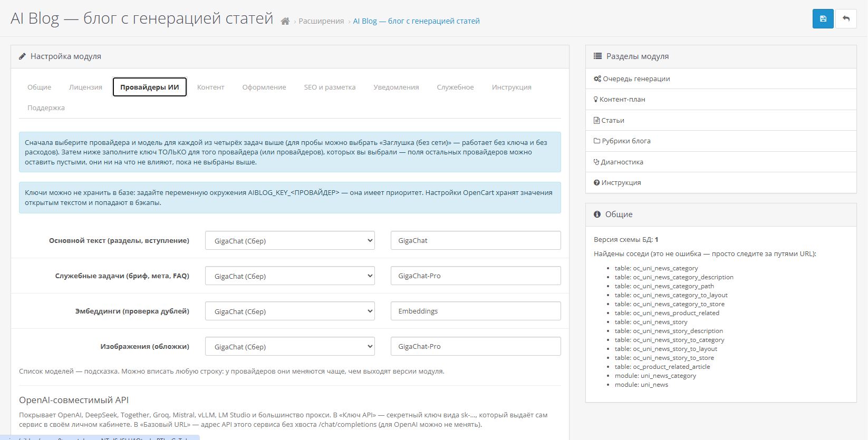Click AI Blog breadcrumb link
The height and width of the screenshot is (440, 868).
tap(416, 21)
